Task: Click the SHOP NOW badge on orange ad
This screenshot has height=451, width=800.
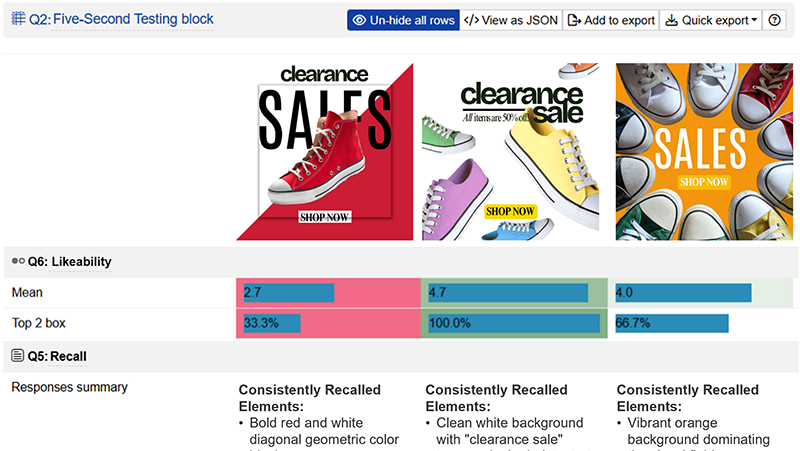Action: [704, 181]
